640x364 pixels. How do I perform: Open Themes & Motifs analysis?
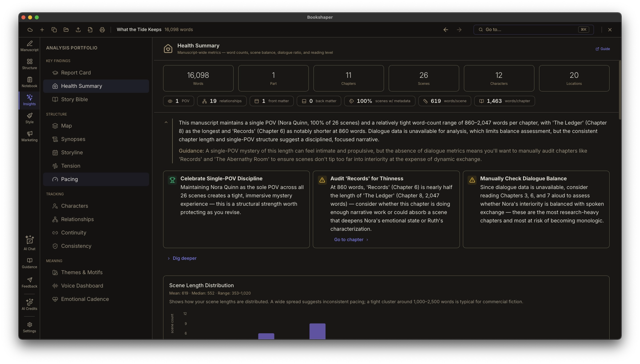pyautogui.click(x=96, y=272)
